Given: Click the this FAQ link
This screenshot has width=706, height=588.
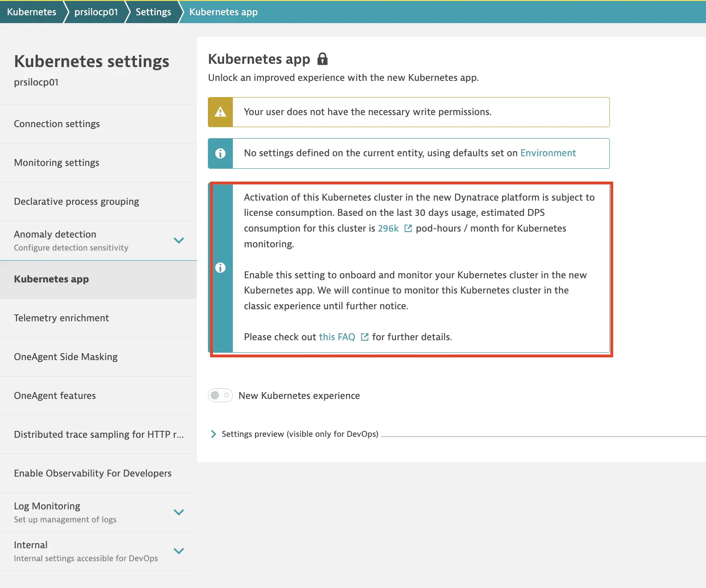Looking at the screenshot, I should pos(337,337).
